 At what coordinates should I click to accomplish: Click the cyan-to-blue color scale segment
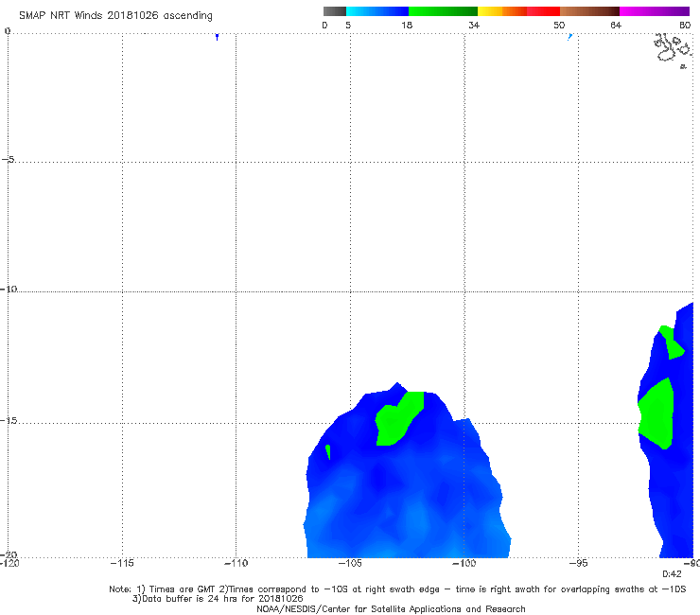click(377, 11)
